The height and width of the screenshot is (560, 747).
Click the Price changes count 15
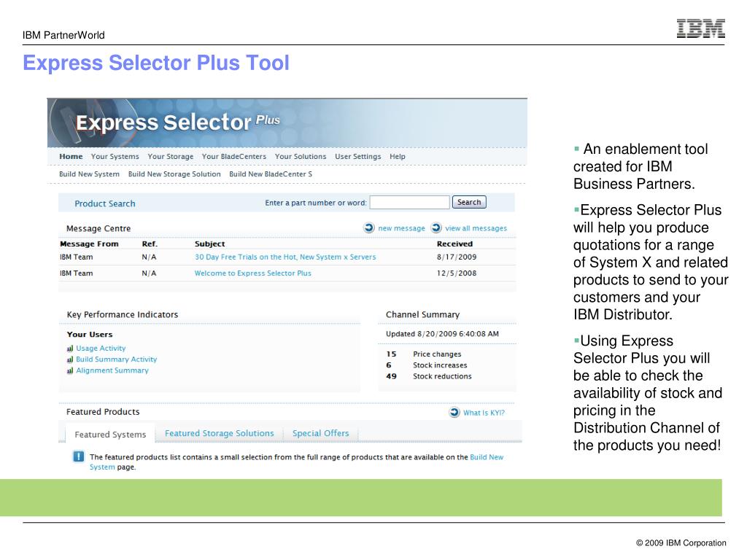click(x=391, y=354)
